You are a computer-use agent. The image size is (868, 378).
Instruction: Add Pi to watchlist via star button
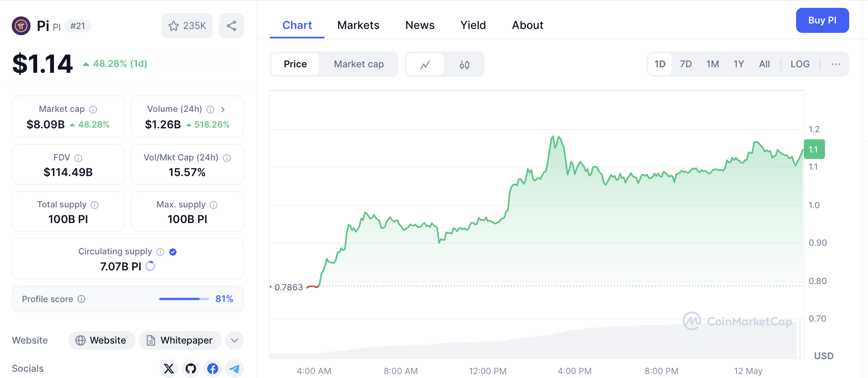187,26
